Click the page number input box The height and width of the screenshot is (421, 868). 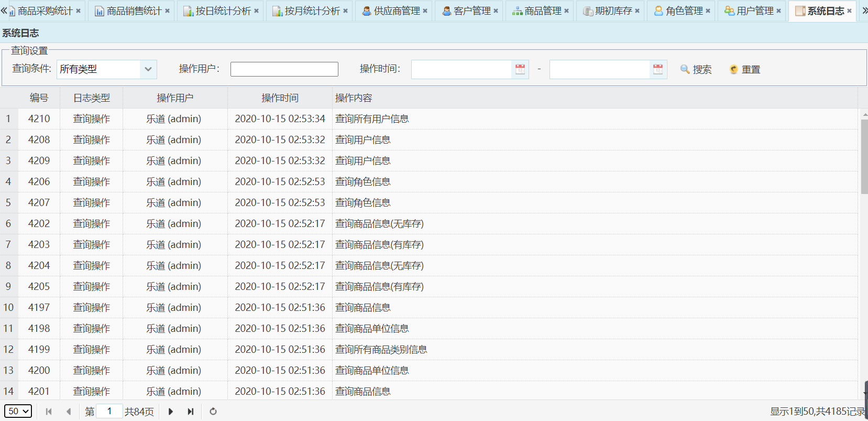click(x=109, y=412)
